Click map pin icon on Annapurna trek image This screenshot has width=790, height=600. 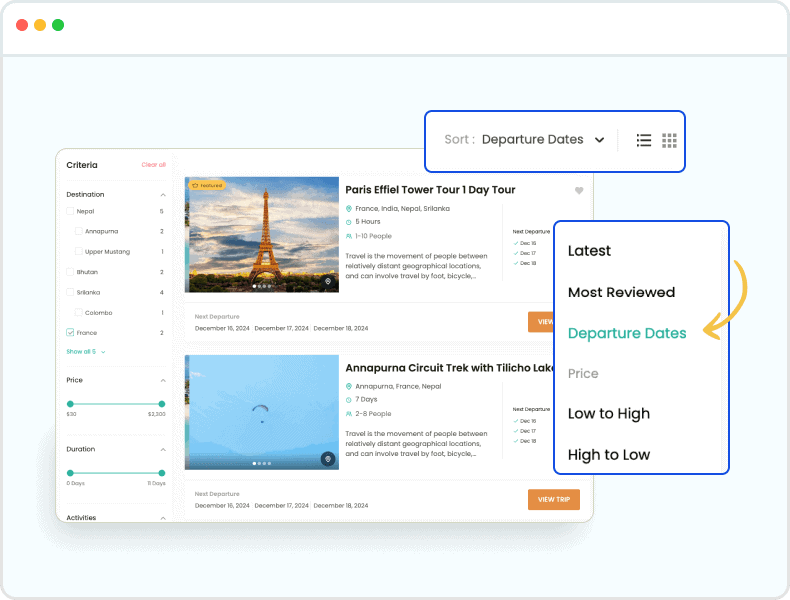pos(327,459)
